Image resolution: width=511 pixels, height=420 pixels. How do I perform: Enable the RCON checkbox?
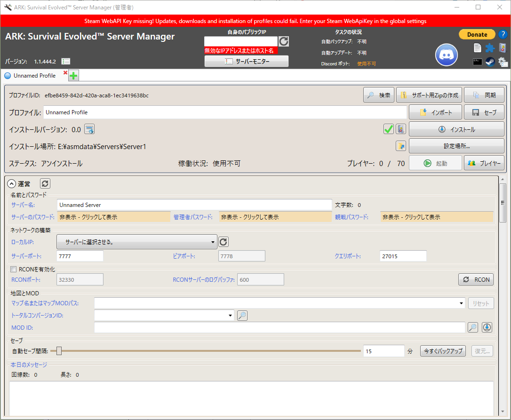tap(14, 269)
